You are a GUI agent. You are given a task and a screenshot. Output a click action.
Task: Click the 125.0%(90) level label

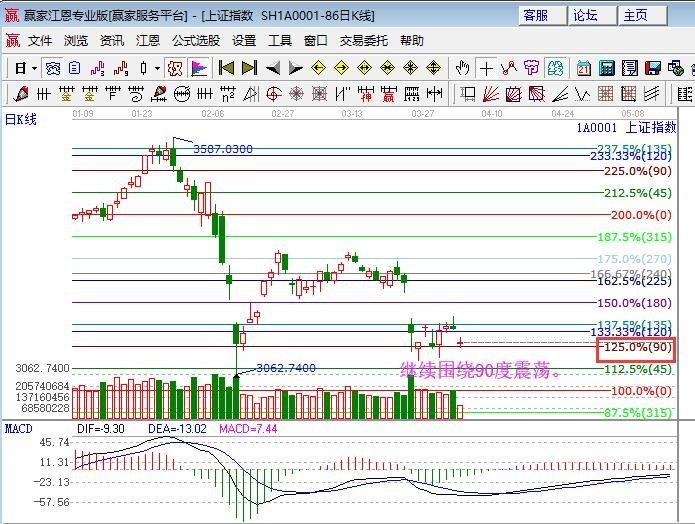pos(636,349)
